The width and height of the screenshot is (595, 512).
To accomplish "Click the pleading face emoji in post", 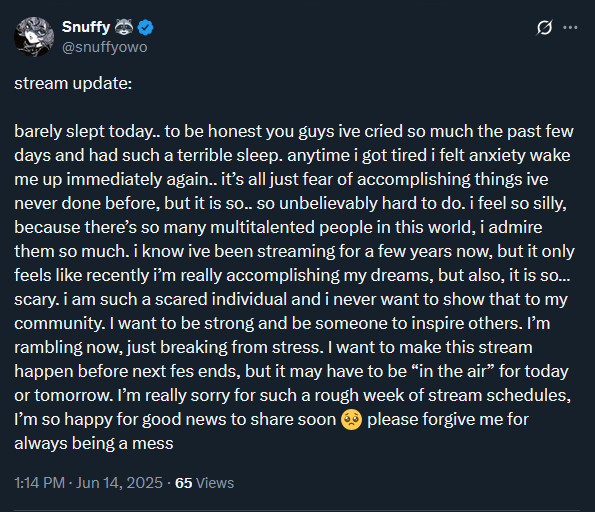I will 351,419.
